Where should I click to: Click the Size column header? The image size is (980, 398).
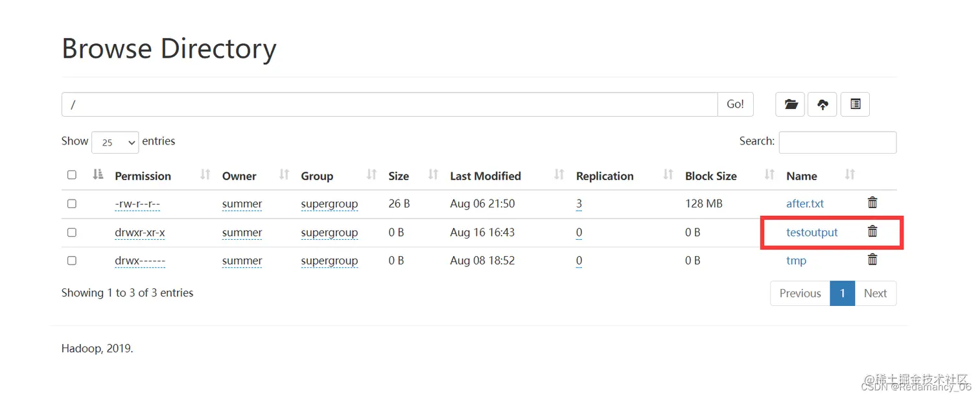point(399,176)
